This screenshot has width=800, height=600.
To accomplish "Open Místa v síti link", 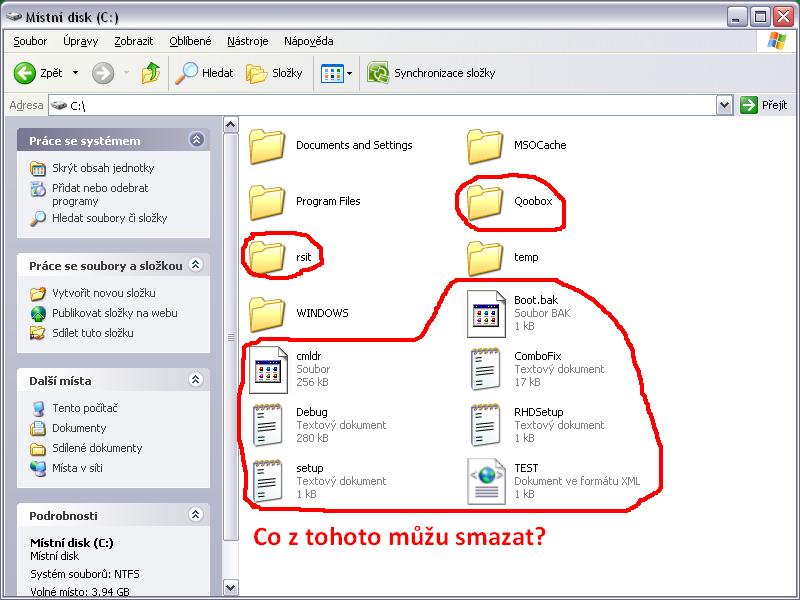I will (x=77, y=467).
